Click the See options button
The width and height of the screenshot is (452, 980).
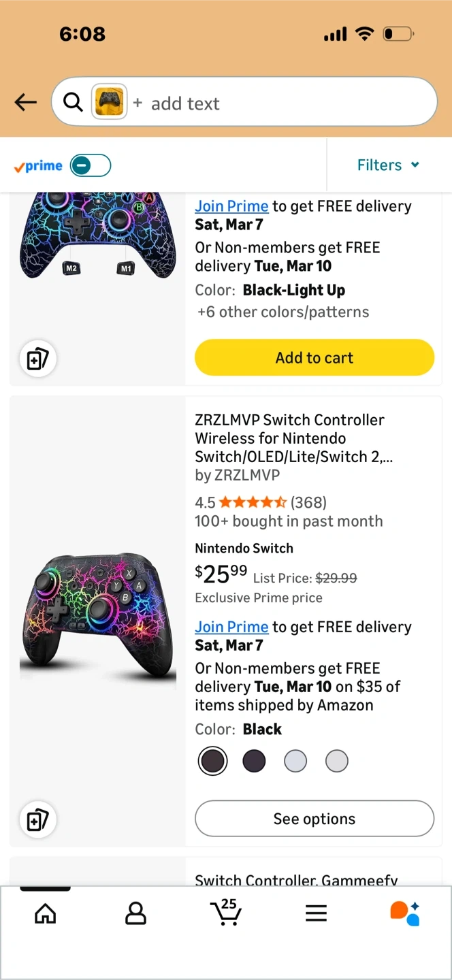click(x=314, y=819)
